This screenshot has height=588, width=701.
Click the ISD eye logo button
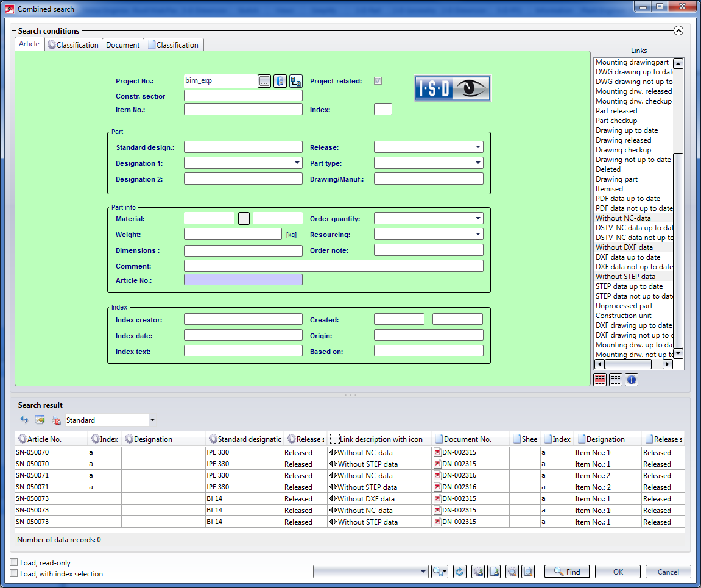pyautogui.click(x=453, y=88)
